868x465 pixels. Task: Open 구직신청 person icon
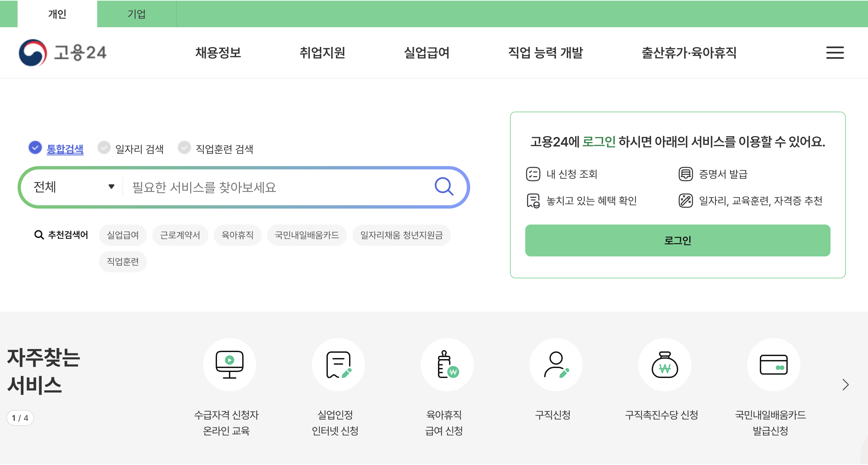[556, 364]
